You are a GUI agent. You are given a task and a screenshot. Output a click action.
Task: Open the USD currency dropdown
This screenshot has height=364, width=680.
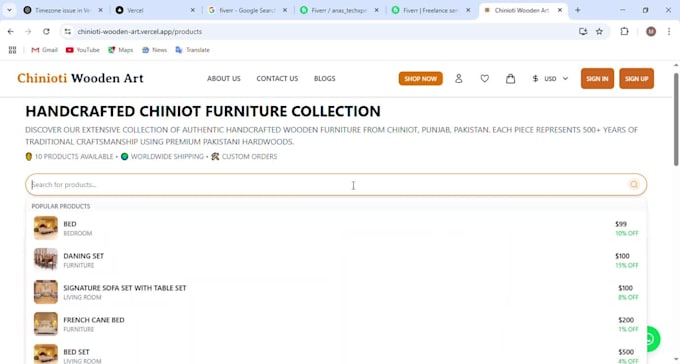[550, 79]
